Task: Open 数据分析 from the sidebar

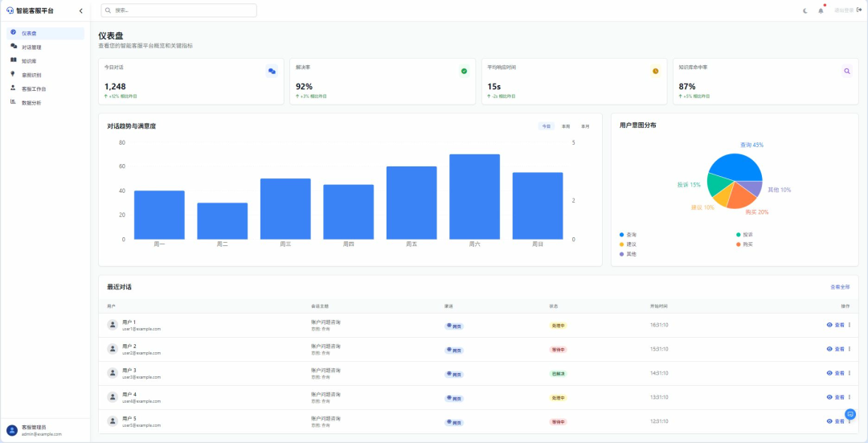Action: (x=31, y=103)
